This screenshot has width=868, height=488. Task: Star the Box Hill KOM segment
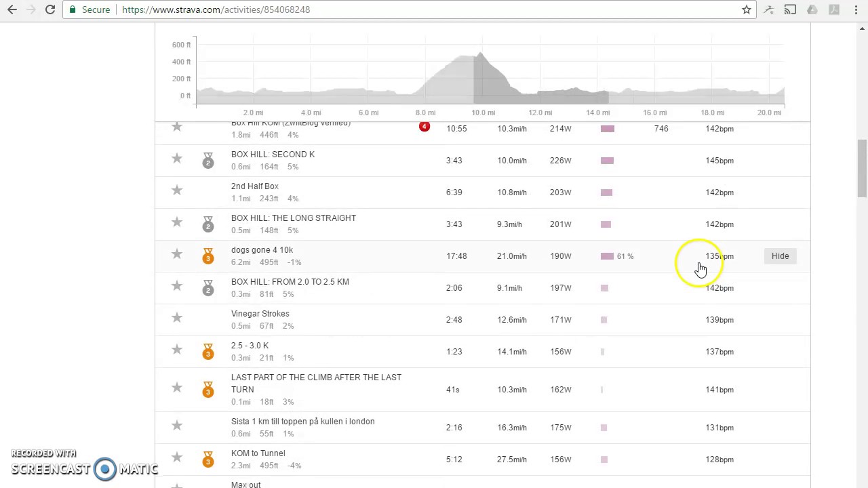tap(177, 127)
